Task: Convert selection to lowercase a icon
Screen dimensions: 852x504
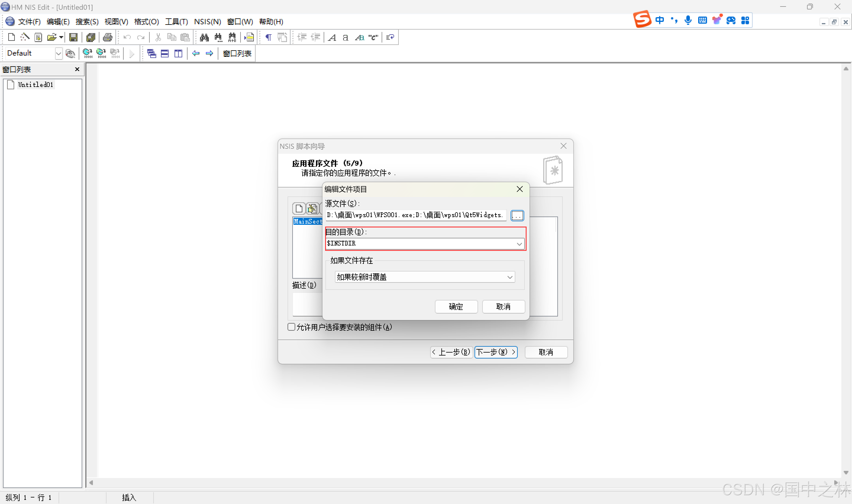Action: (x=345, y=37)
